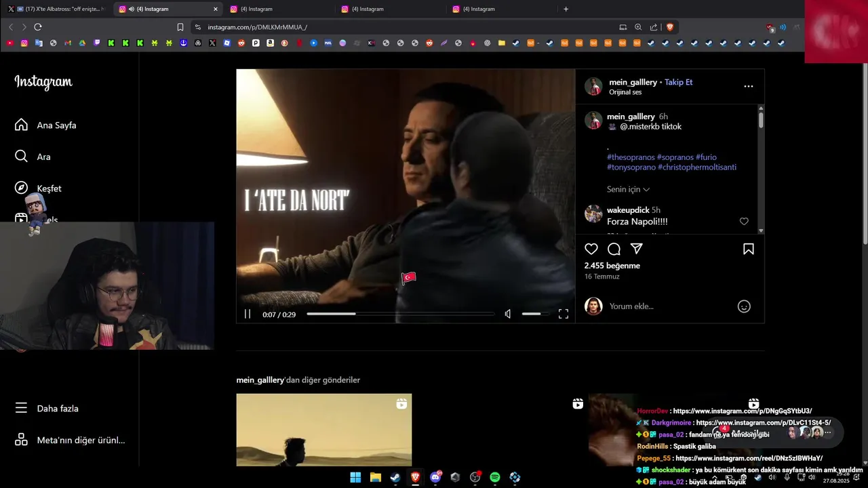Viewport: 868px width, 488px height.
Task: Open the Google Translate bookmark icon
Action: click(39, 43)
